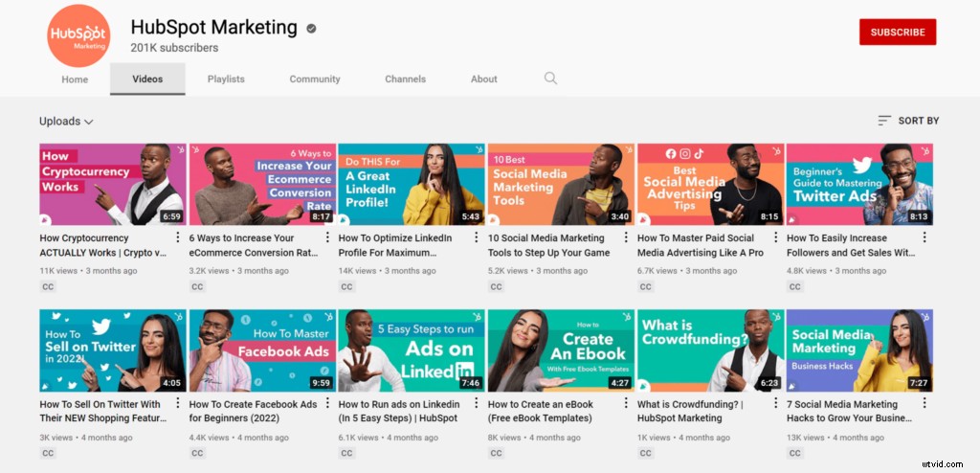Click '13K views • 4 months ago' text
The height and width of the screenshot is (473, 980).
coord(835,438)
